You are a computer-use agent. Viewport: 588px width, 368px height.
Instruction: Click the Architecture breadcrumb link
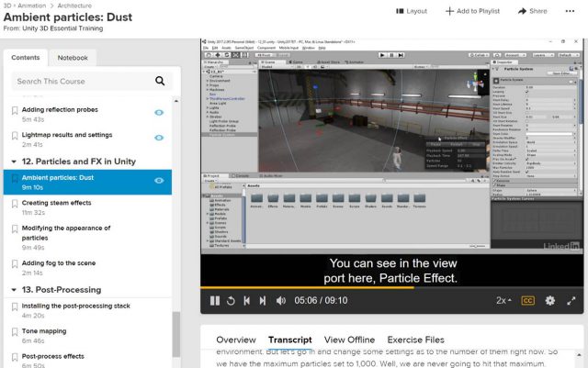[74, 6]
